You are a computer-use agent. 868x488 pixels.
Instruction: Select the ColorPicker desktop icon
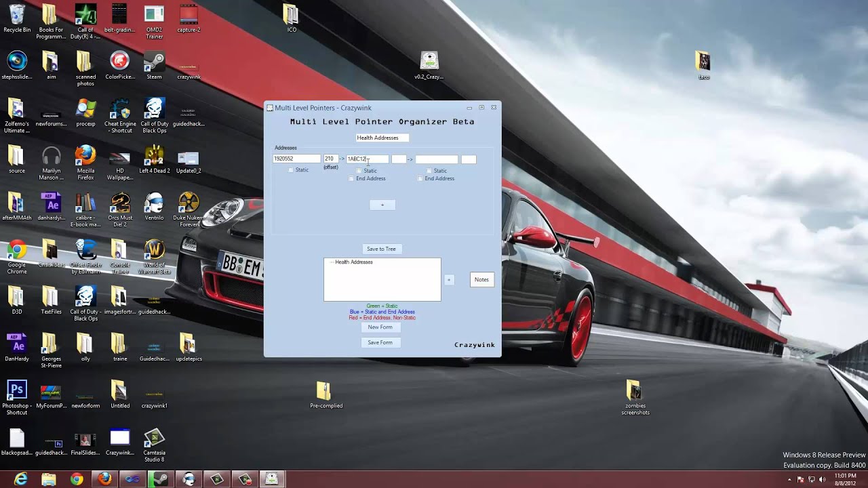pyautogui.click(x=119, y=65)
